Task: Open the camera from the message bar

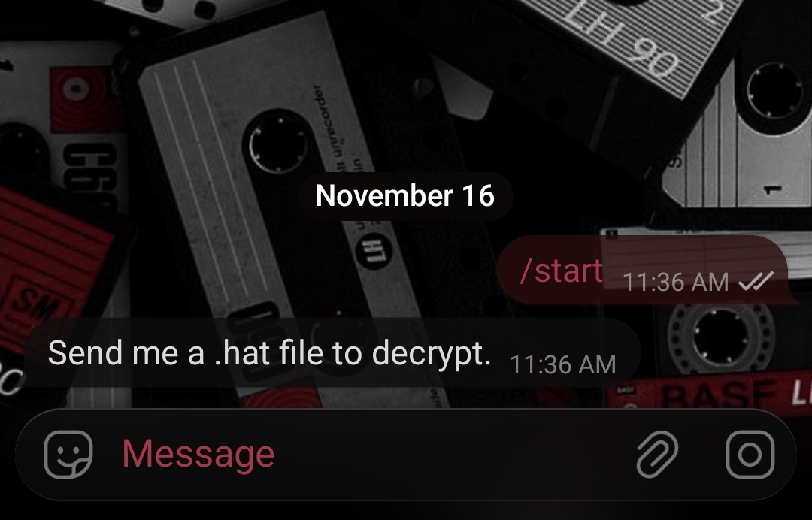Action: [x=750, y=455]
